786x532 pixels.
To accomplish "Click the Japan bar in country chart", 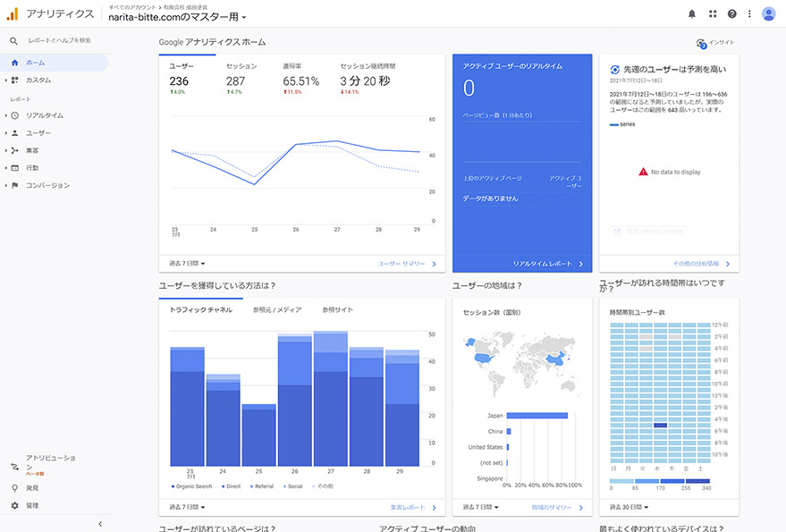I will pos(537,416).
